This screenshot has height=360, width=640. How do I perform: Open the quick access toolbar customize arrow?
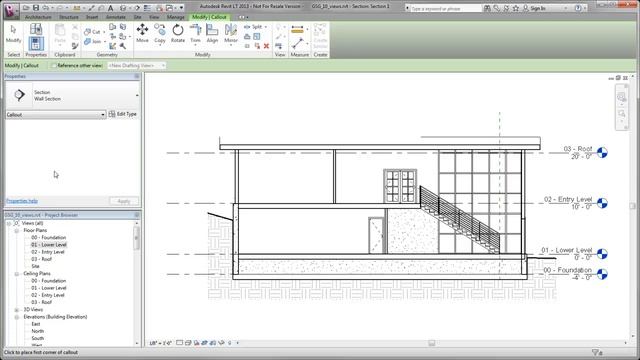(182, 8)
